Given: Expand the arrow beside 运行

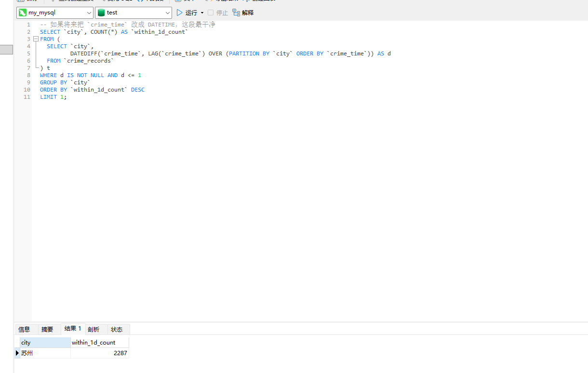Looking at the screenshot, I should click(x=202, y=13).
